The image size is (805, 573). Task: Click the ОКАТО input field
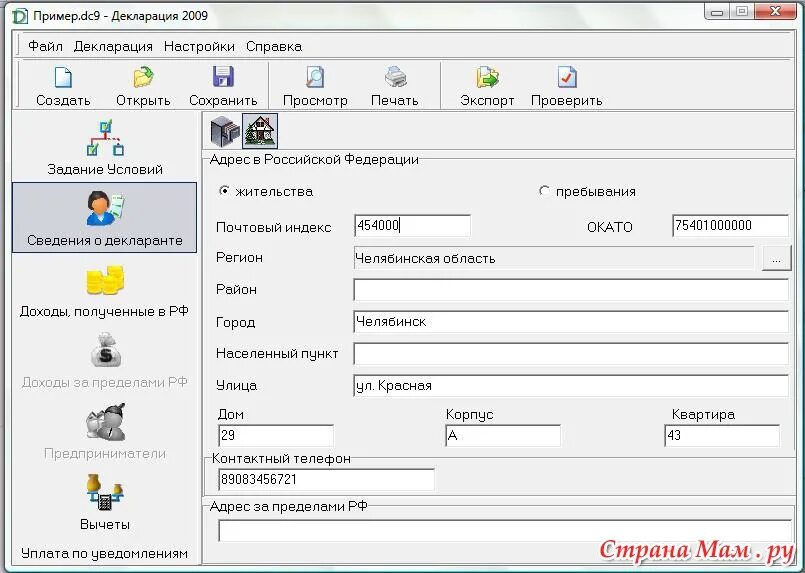pyautogui.click(x=730, y=226)
